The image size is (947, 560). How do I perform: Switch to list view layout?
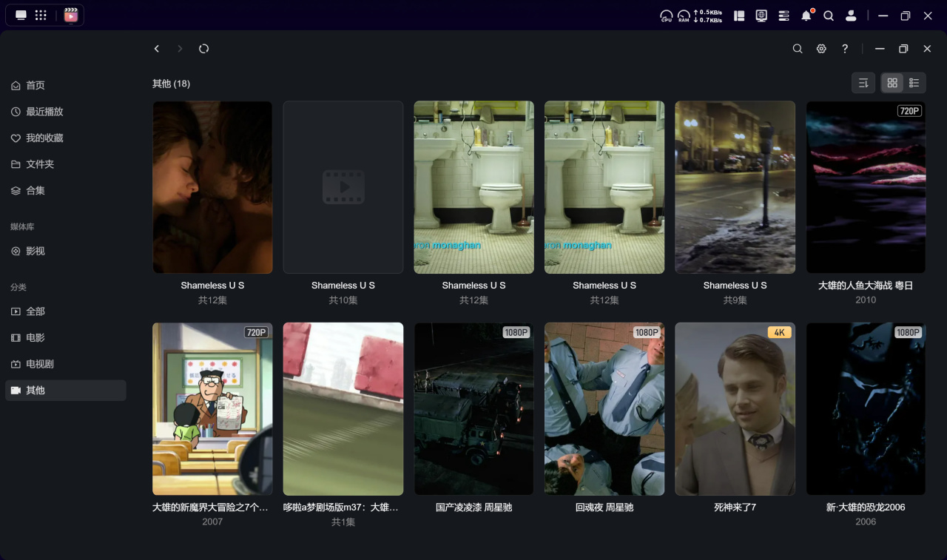(x=914, y=83)
